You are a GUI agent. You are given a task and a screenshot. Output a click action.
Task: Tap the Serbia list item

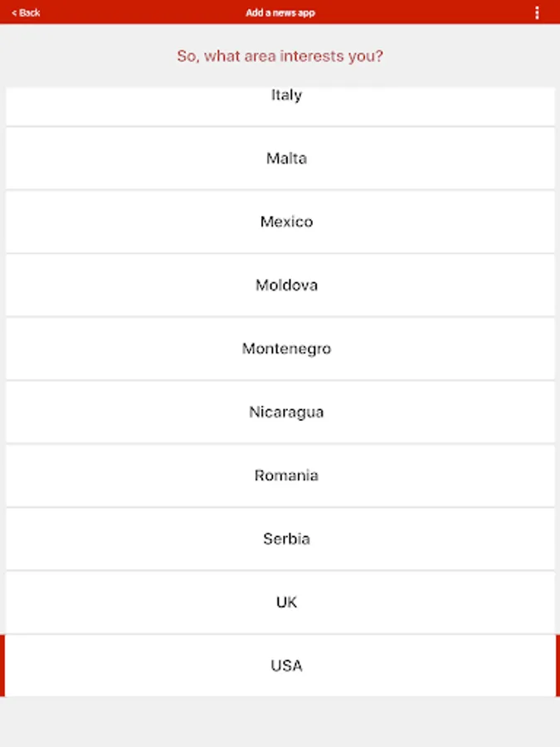[x=286, y=539]
